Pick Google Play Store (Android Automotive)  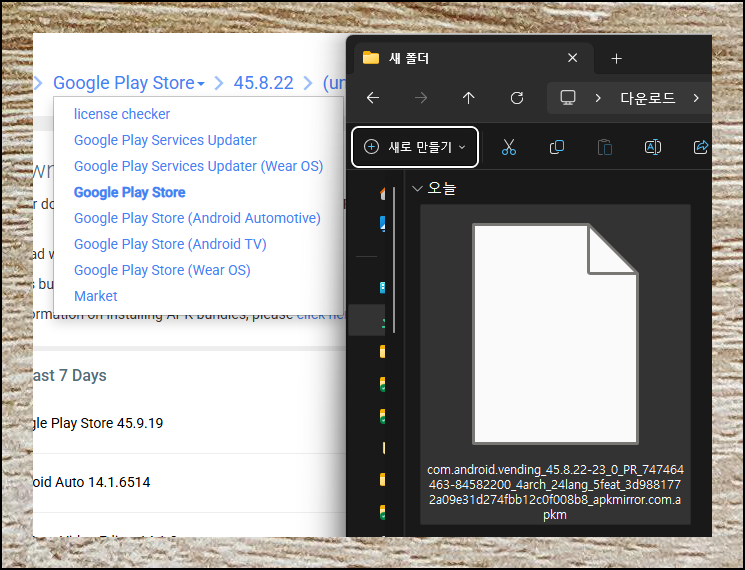(197, 218)
